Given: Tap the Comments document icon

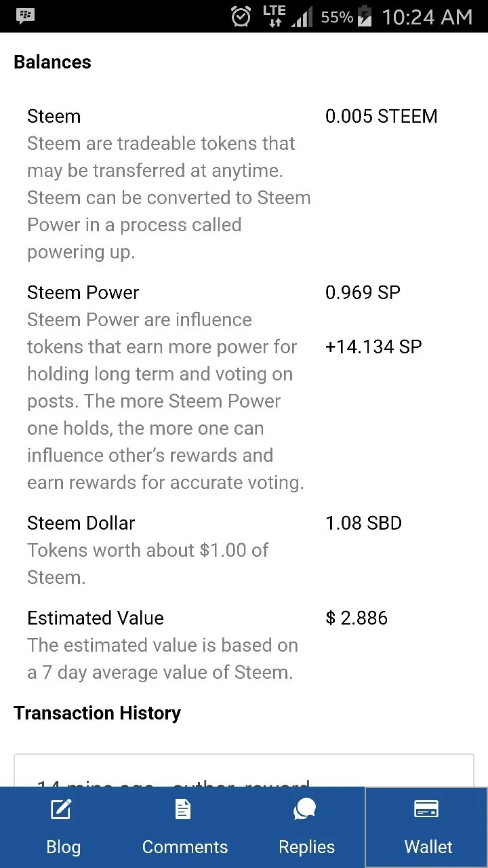Looking at the screenshot, I should tap(183, 809).
